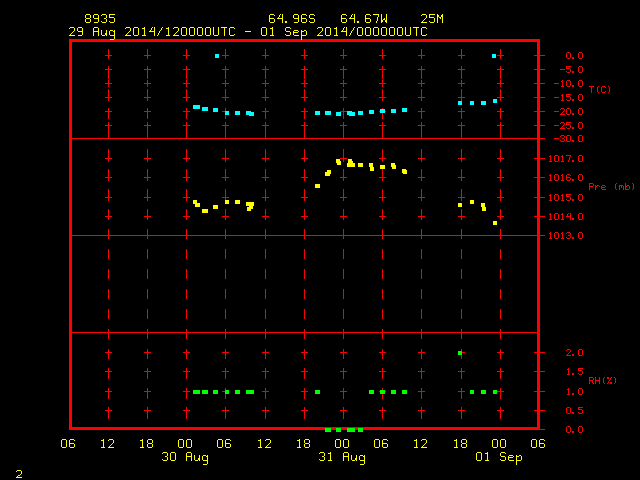
Task: Select the 31 Aug date label
Action: click(x=342, y=457)
